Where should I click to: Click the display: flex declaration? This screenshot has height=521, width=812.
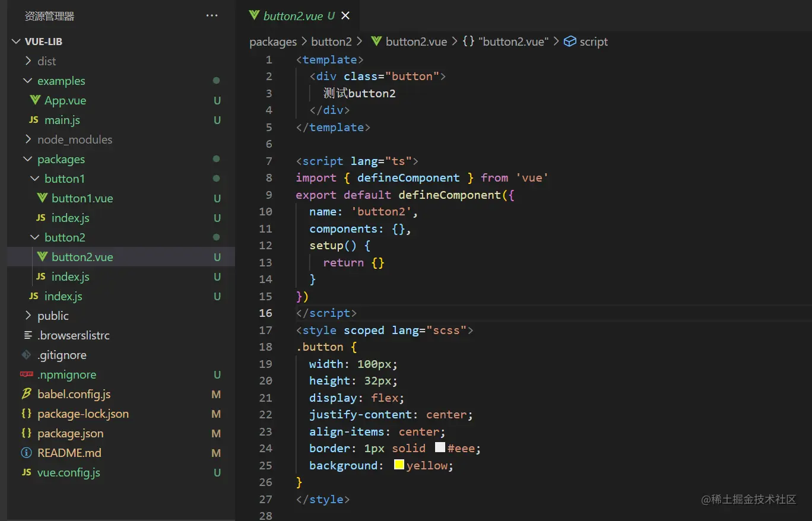point(357,398)
